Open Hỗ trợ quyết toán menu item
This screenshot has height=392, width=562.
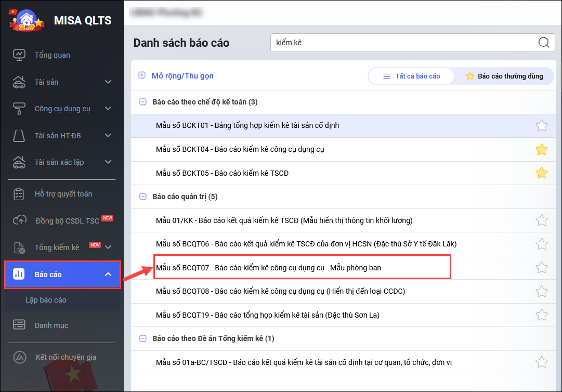click(x=63, y=194)
